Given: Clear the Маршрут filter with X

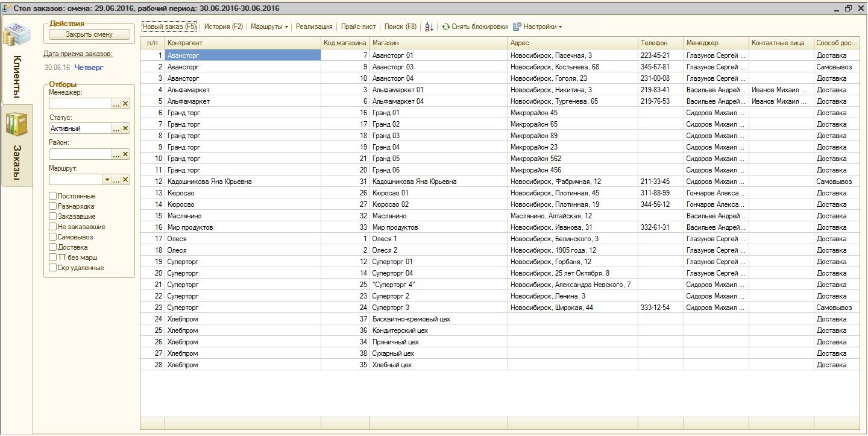Looking at the screenshot, I should (125, 180).
